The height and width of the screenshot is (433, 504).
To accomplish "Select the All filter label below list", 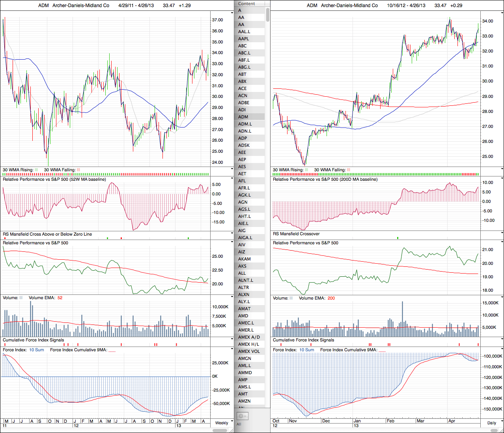I will [x=239, y=424].
